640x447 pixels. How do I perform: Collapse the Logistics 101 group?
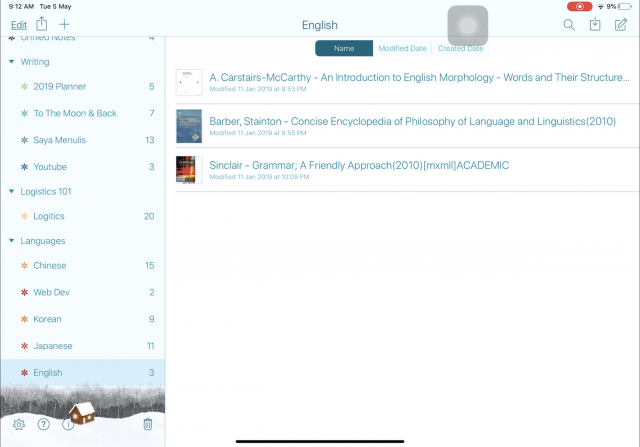[x=11, y=191]
